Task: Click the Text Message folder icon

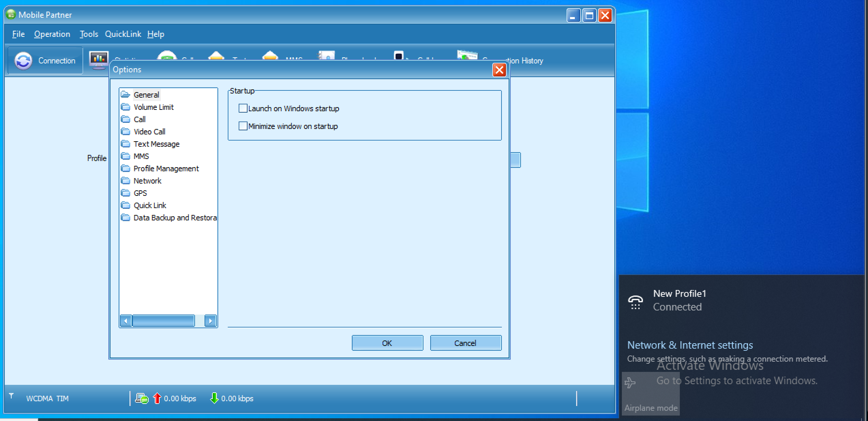Action: pos(126,144)
